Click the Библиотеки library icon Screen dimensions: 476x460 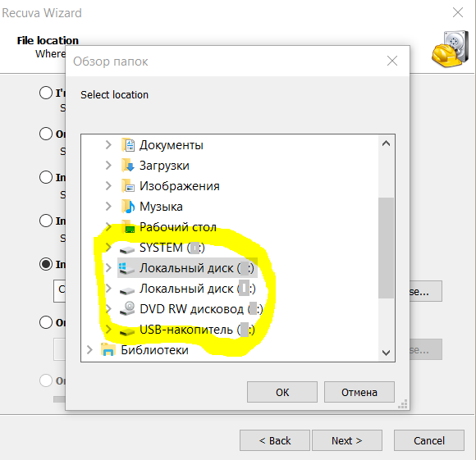pyautogui.click(x=108, y=349)
